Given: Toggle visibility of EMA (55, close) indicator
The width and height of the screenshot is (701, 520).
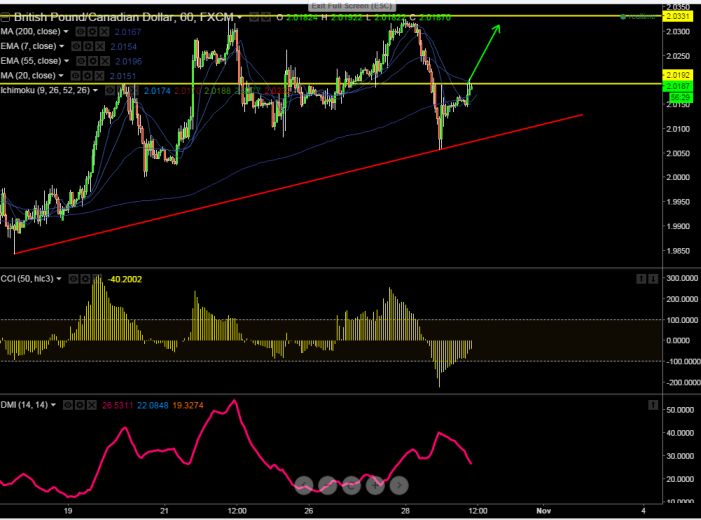Looking at the screenshot, I should pyautogui.click(x=81, y=61).
